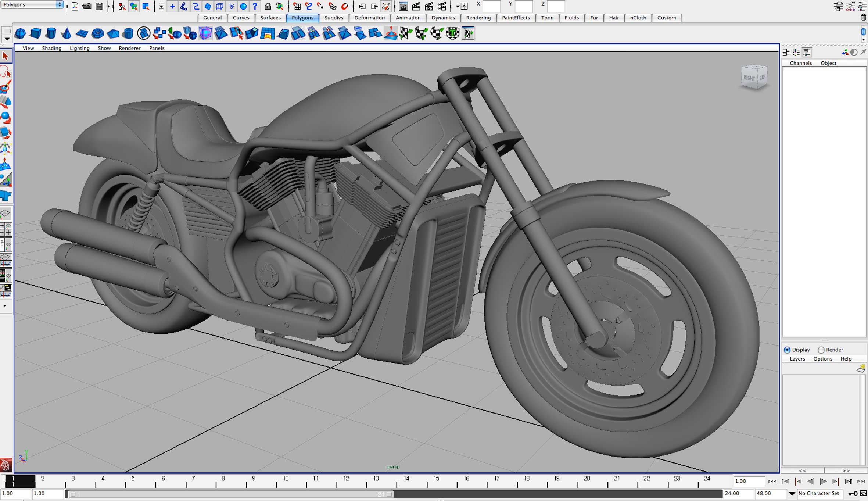This screenshot has height=501, width=868.
Task: Expand the shelf menu down arrow
Action: point(7,39)
